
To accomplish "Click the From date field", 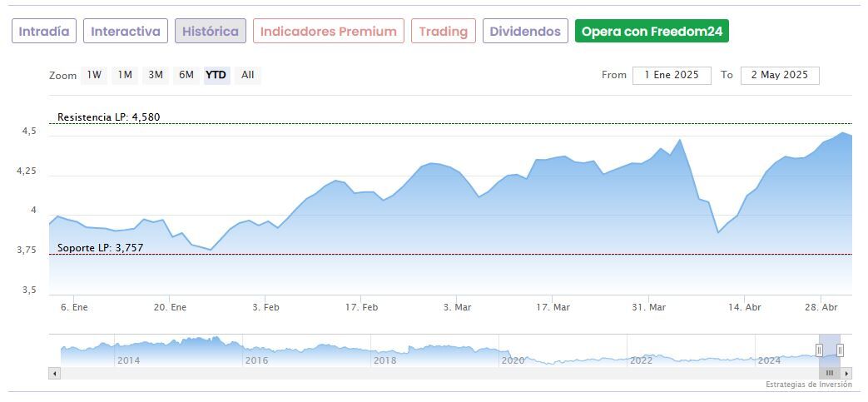I will click(672, 75).
